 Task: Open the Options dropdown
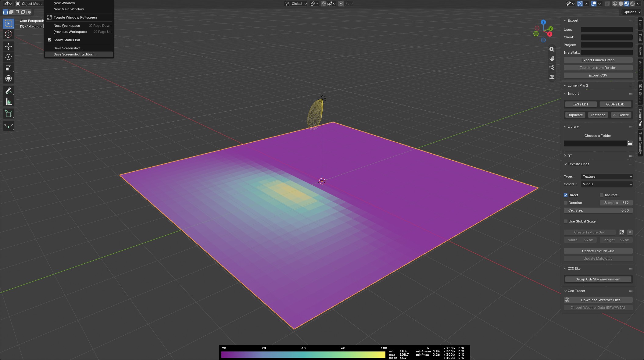coord(632,12)
